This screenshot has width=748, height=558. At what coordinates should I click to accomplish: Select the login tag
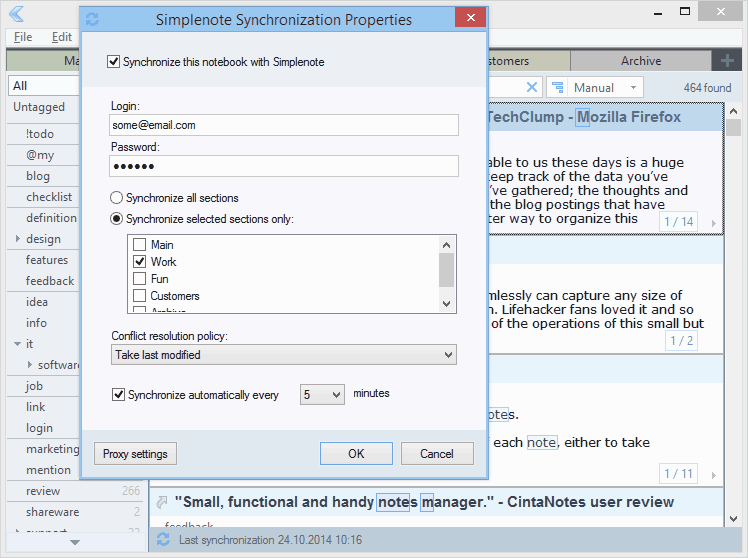(x=39, y=428)
